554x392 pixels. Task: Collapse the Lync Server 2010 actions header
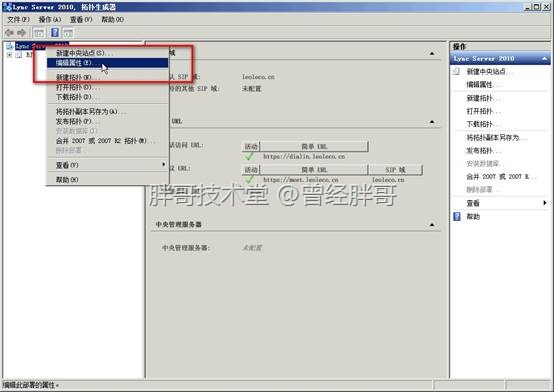pyautogui.click(x=544, y=58)
